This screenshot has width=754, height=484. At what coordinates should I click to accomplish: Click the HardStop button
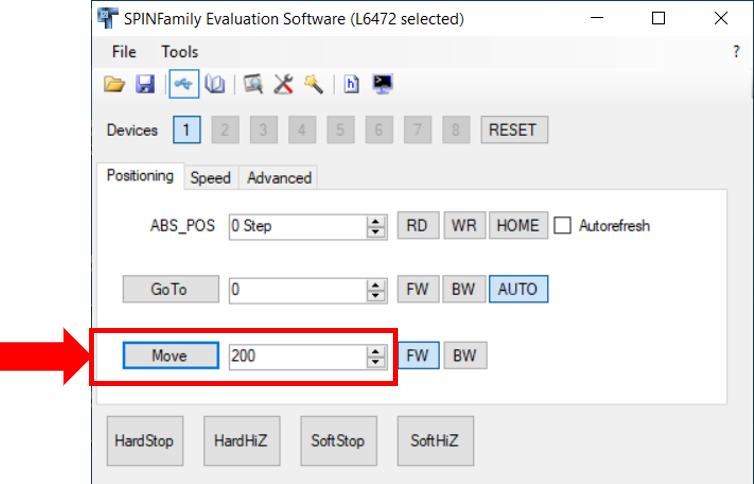pos(145,441)
